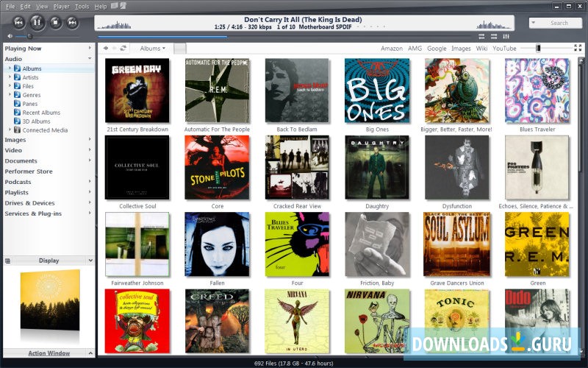
Task: Expand the Podcasts section
Action: (x=90, y=181)
